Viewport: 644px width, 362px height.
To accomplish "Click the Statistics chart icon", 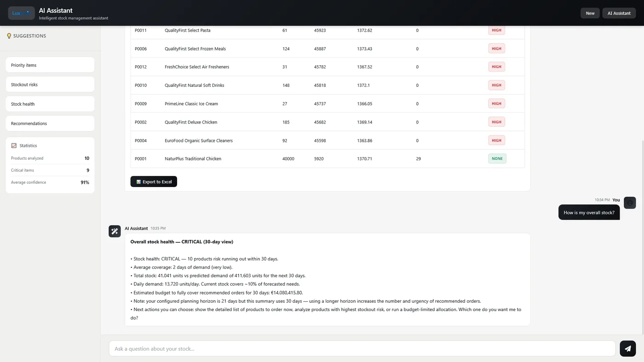I will [x=14, y=146].
